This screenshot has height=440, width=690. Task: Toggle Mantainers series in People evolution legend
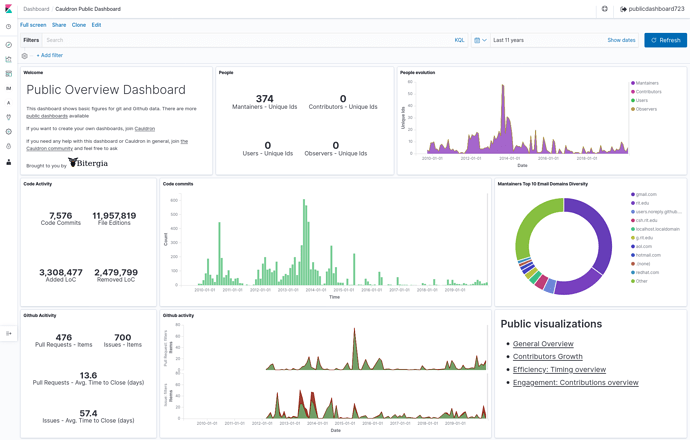click(x=645, y=83)
